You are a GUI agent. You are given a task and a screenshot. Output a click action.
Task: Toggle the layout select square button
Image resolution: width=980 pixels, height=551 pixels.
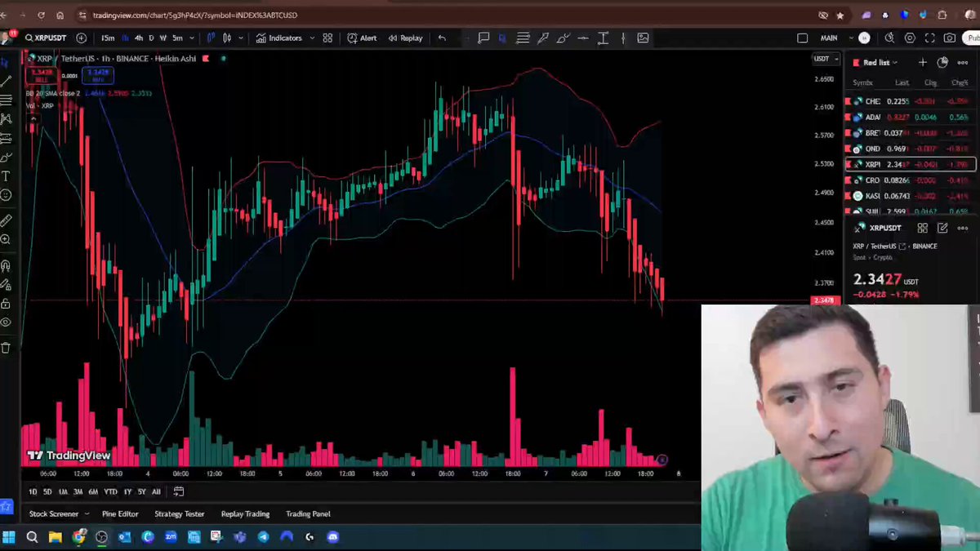point(802,38)
